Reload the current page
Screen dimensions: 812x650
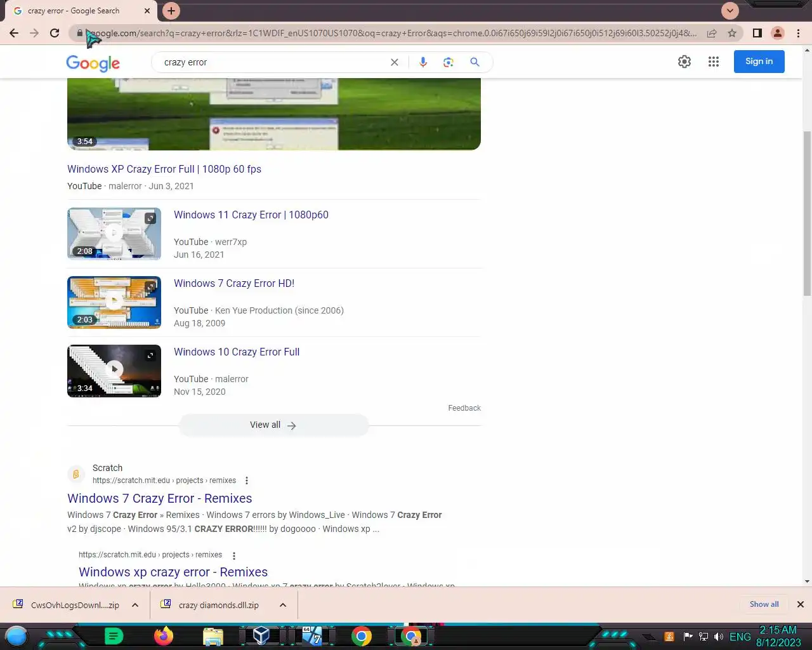pyautogui.click(x=55, y=33)
